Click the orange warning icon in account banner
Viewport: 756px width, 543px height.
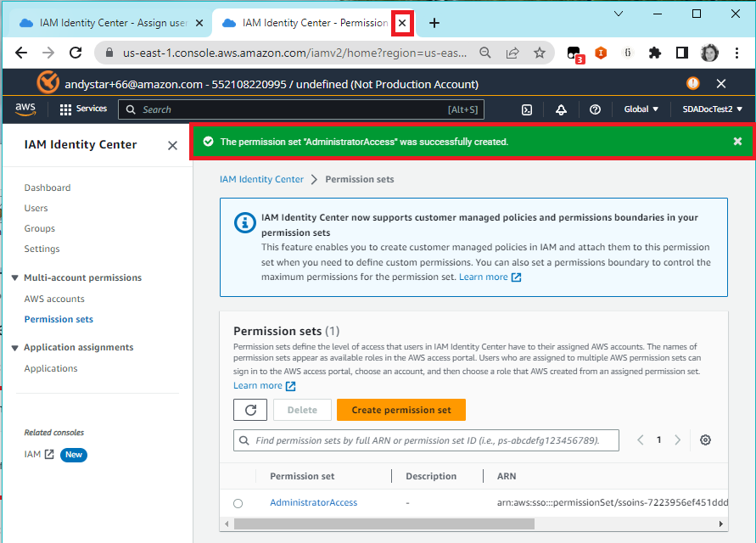click(693, 83)
